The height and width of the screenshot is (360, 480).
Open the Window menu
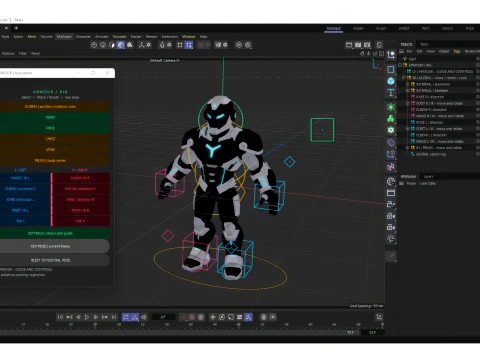189,37
